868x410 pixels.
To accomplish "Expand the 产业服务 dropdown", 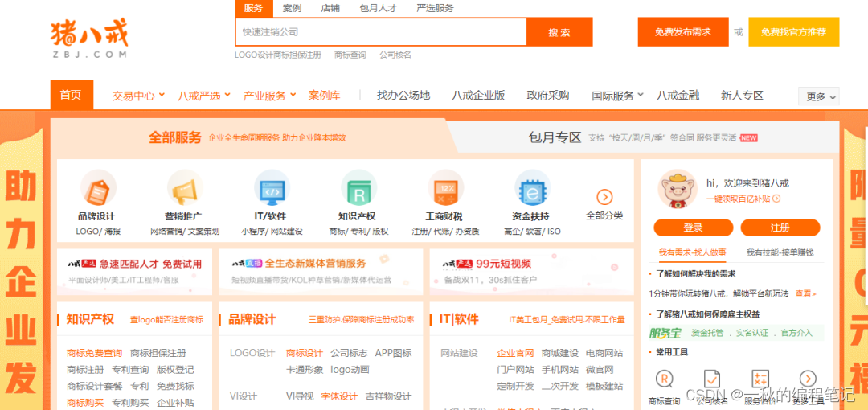I will 269,96.
